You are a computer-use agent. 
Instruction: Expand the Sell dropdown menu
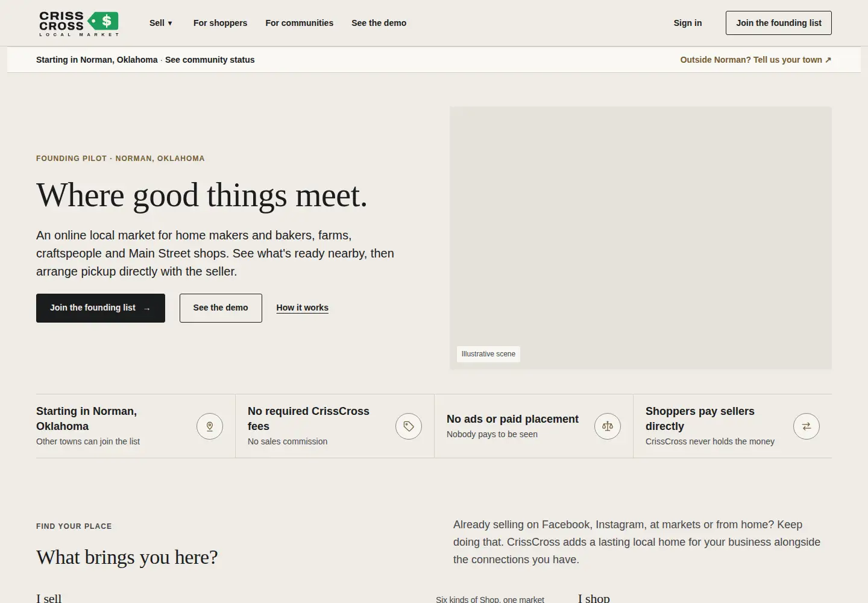point(161,23)
